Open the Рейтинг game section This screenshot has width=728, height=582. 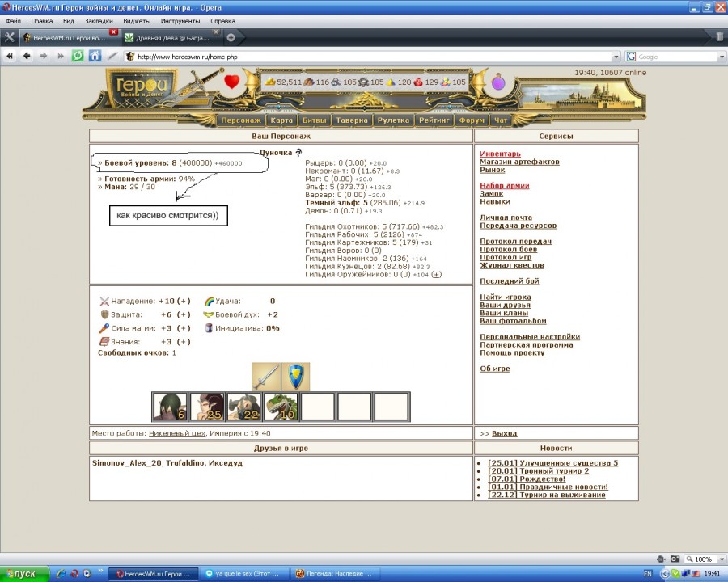(434, 120)
